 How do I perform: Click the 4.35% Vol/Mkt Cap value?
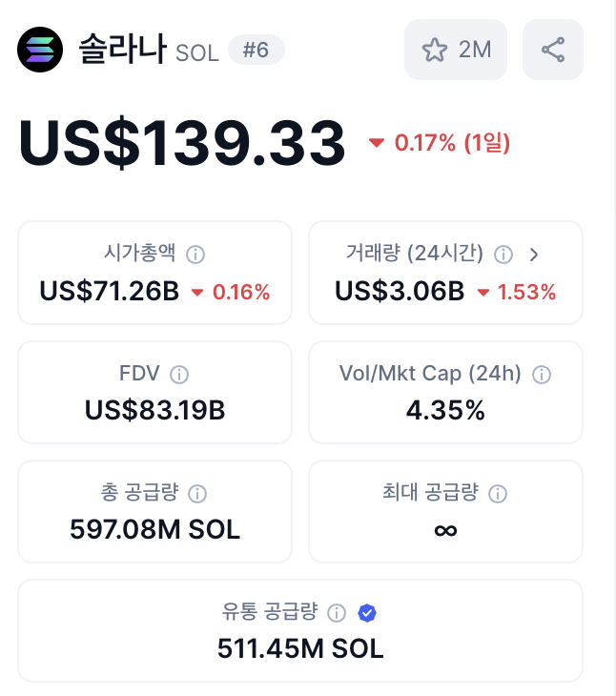click(x=445, y=410)
